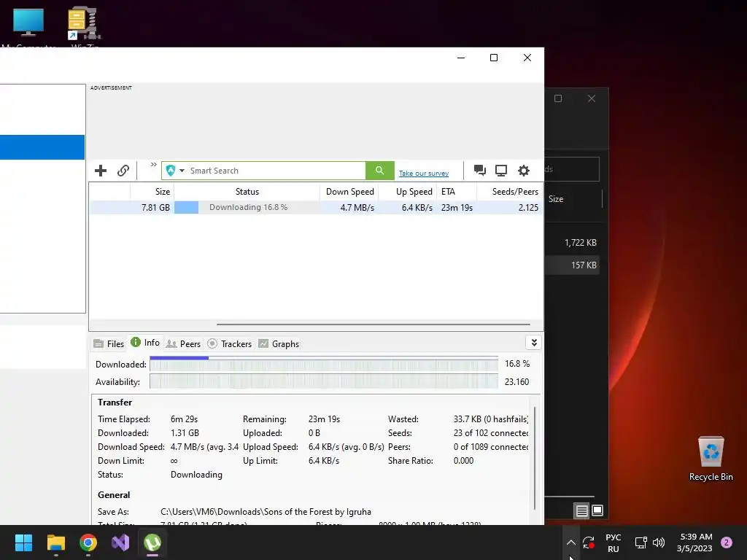Sort torrents by Status column
The width and height of the screenshot is (747, 560).
coord(247,192)
